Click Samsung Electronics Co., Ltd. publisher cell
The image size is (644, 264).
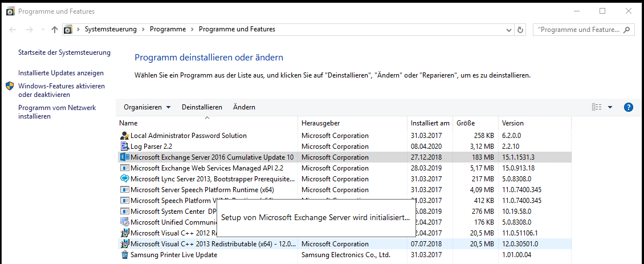346,255
